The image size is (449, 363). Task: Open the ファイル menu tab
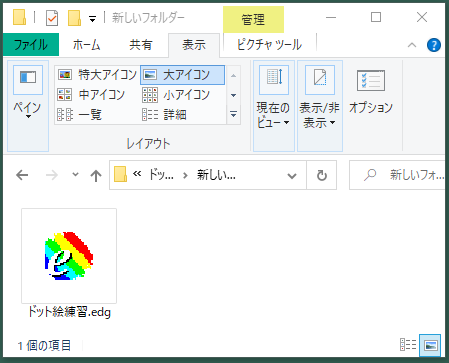pos(31,45)
